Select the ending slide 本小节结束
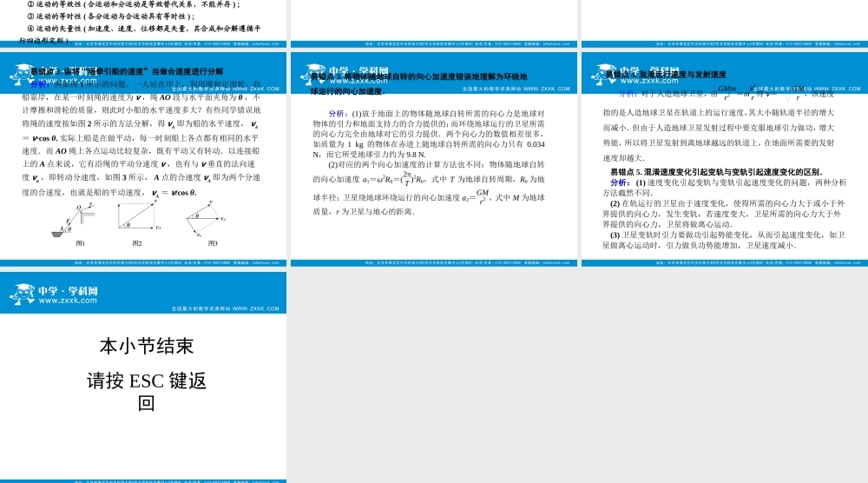Viewport: 868px width, 483px height. pyautogui.click(x=143, y=377)
